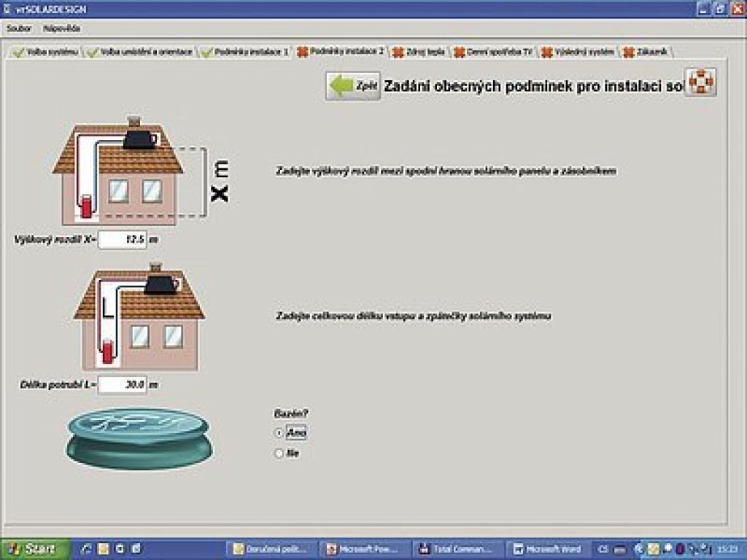The image size is (747, 560).
Task: Click the text about výškový rozdíl mezi spodní hranou
Action: 446,171
